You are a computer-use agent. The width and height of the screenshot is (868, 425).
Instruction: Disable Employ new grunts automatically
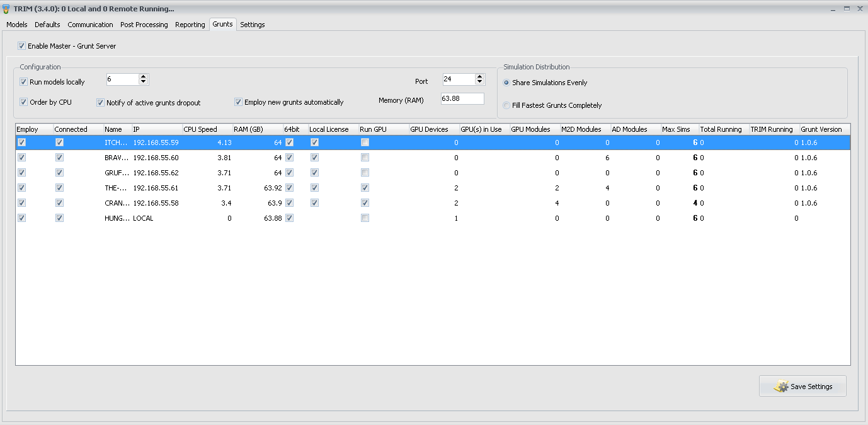239,102
